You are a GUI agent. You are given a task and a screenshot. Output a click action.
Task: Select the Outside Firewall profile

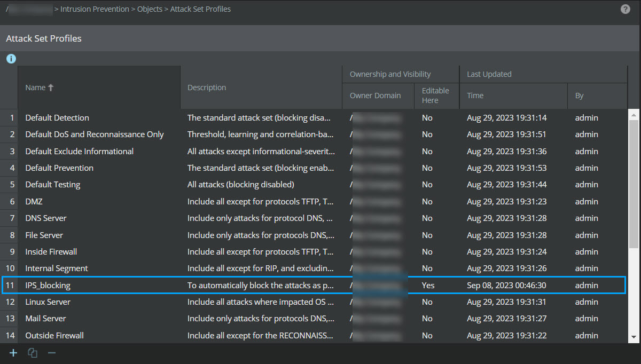coord(54,336)
